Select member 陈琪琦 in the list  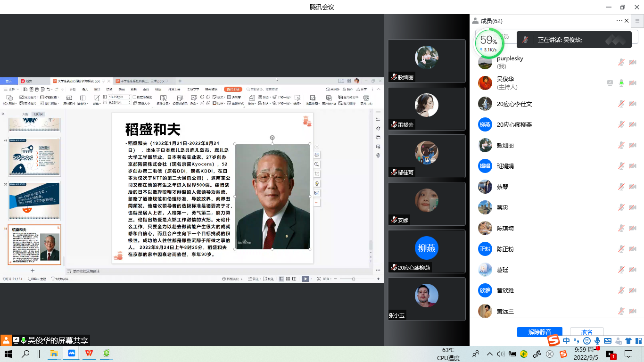tap(505, 228)
